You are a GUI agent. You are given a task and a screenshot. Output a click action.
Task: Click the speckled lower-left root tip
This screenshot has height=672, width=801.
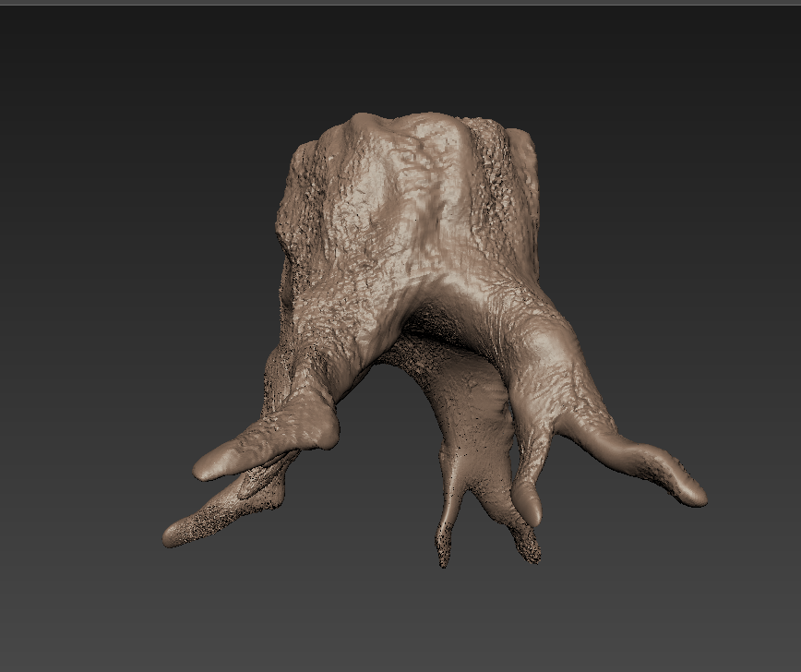[x=177, y=534]
